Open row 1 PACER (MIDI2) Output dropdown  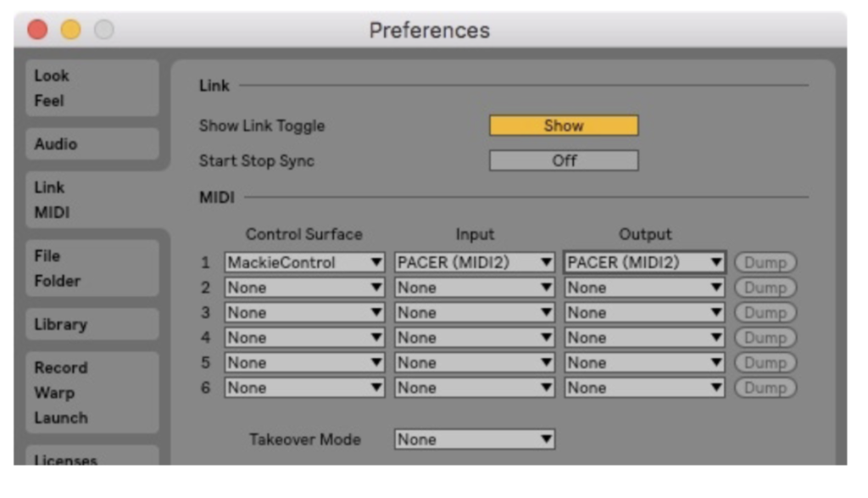(644, 263)
